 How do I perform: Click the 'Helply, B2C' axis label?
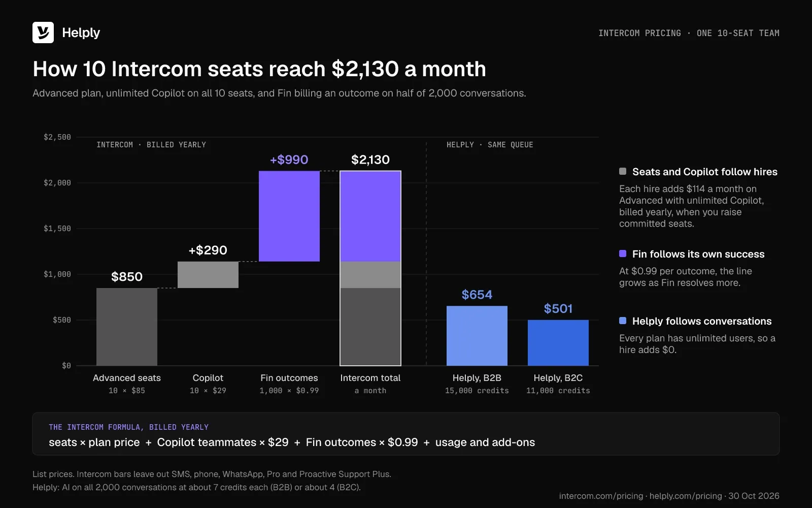(x=558, y=378)
